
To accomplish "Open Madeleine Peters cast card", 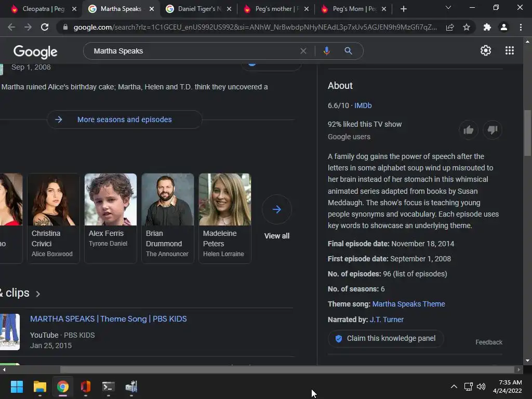I will coord(225,218).
